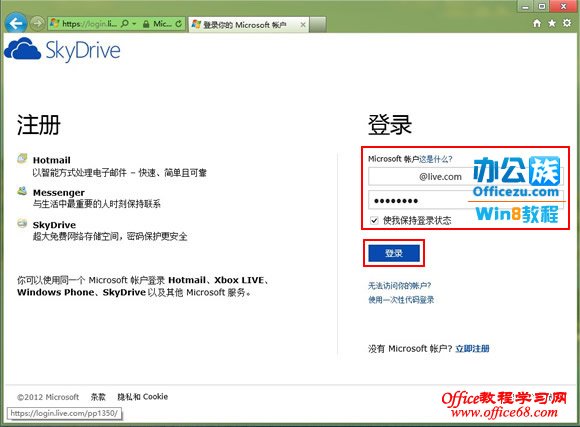Close the browser window
580x427 pixels.
click(x=564, y=6)
